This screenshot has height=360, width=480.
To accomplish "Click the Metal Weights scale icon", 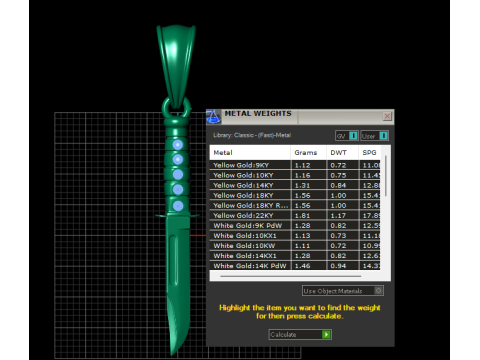I will coord(213,116).
